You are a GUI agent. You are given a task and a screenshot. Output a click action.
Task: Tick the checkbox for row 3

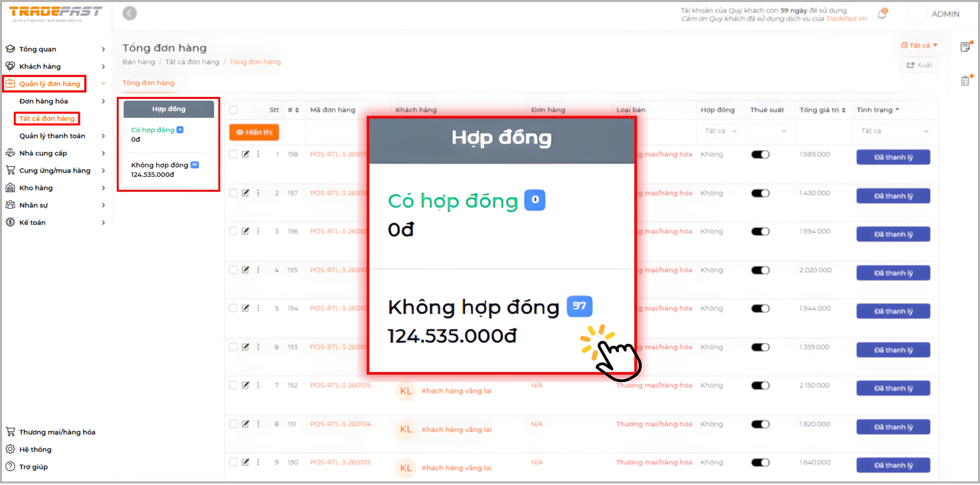tap(233, 231)
